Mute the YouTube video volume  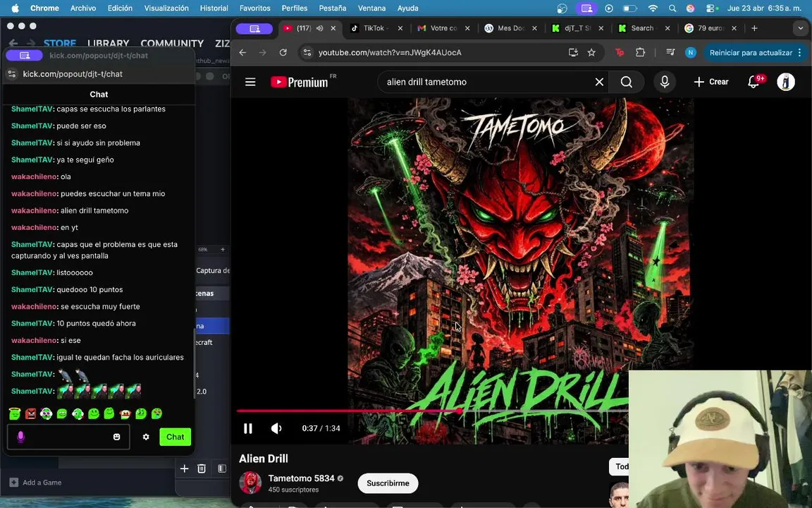pyautogui.click(x=276, y=428)
